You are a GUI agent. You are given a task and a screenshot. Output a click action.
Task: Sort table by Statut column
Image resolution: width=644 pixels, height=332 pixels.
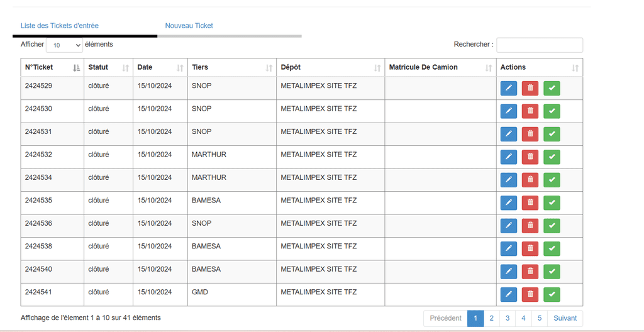pyautogui.click(x=108, y=67)
